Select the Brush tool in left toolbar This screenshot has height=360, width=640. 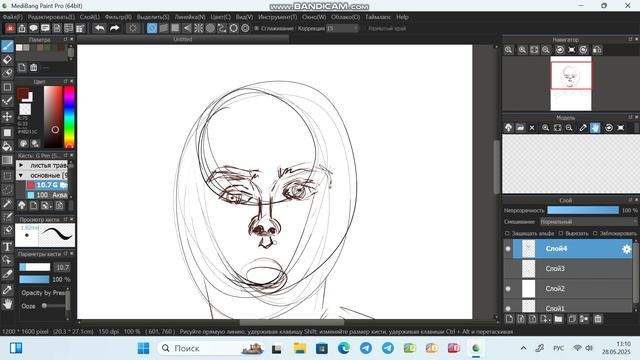click(7, 46)
